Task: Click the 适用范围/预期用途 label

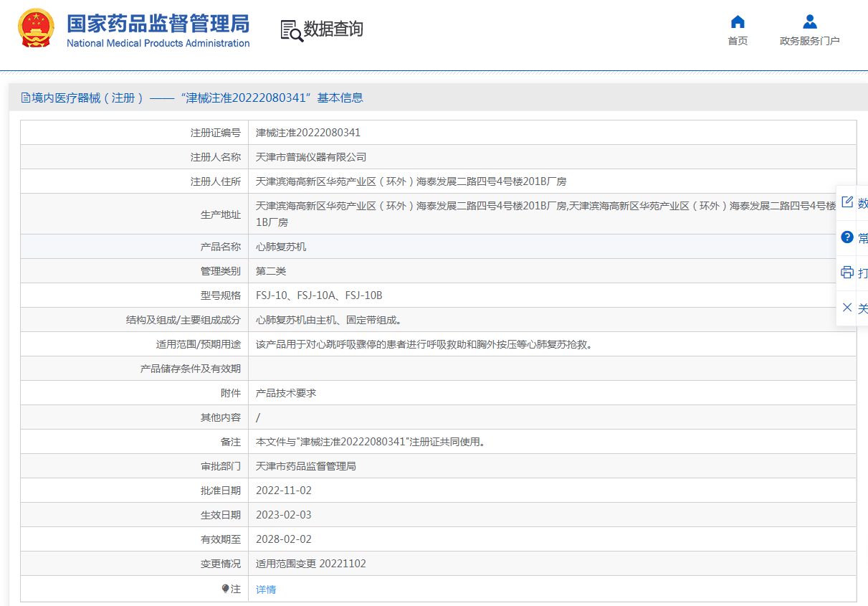Action: [x=199, y=344]
